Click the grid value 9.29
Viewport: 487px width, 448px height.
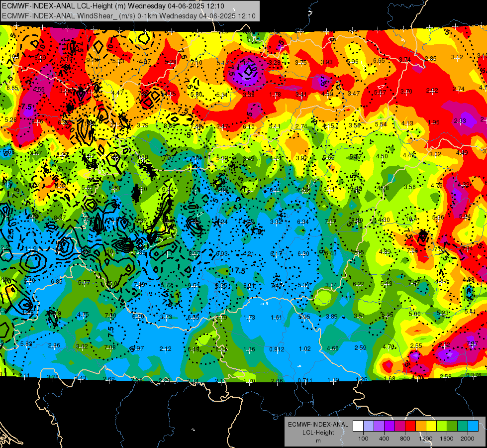[x=92, y=60]
